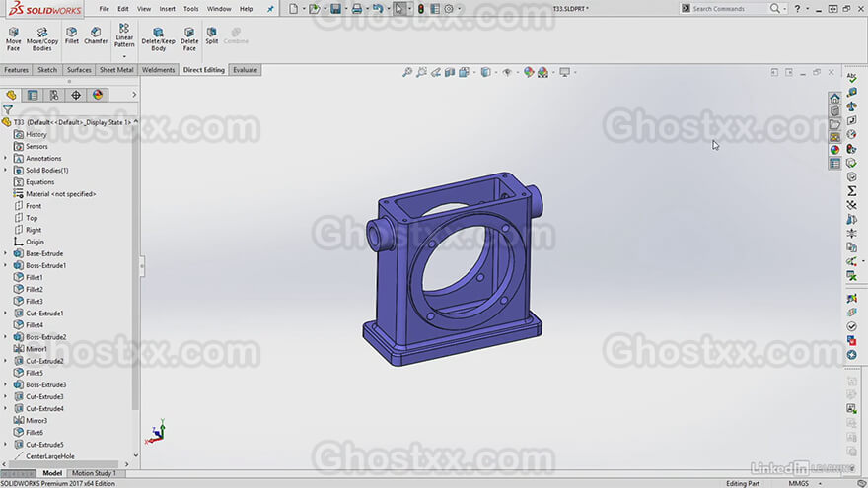Print the current document
This screenshot has height=488, width=868.
356,8
